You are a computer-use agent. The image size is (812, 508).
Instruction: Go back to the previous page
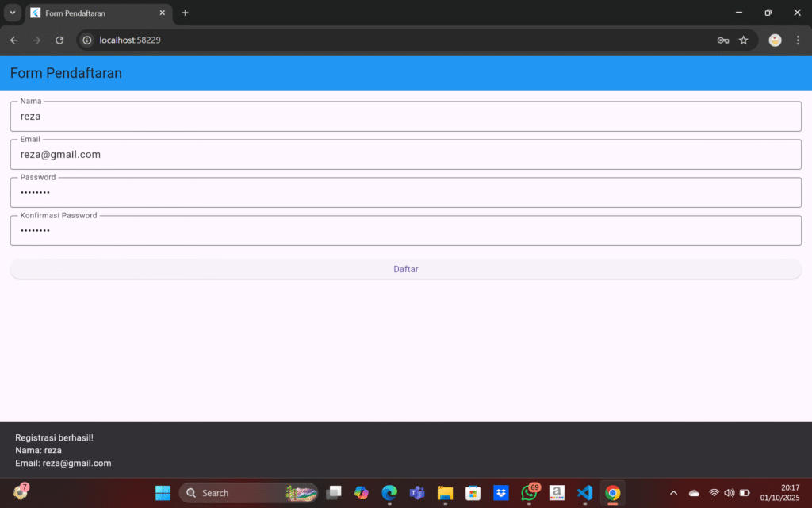point(14,40)
